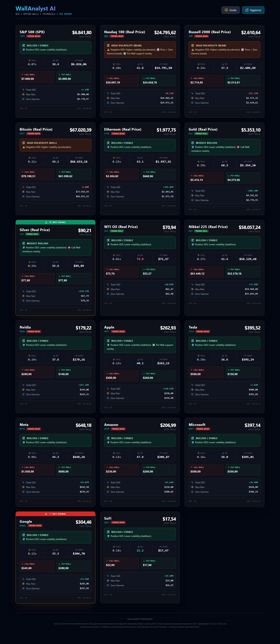
Task: Click the COT REPORT header link
Action: pyautogui.click(x=65, y=14)
